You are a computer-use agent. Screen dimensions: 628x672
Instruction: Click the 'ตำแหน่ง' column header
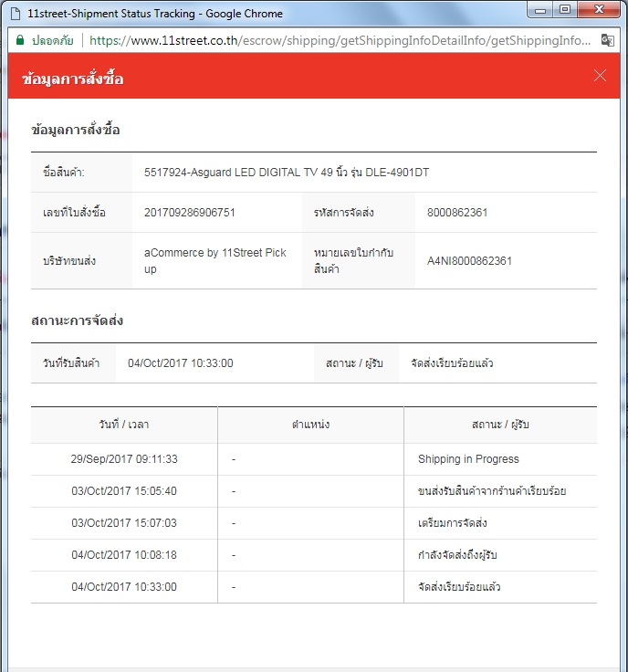click(x=310, y=425)
